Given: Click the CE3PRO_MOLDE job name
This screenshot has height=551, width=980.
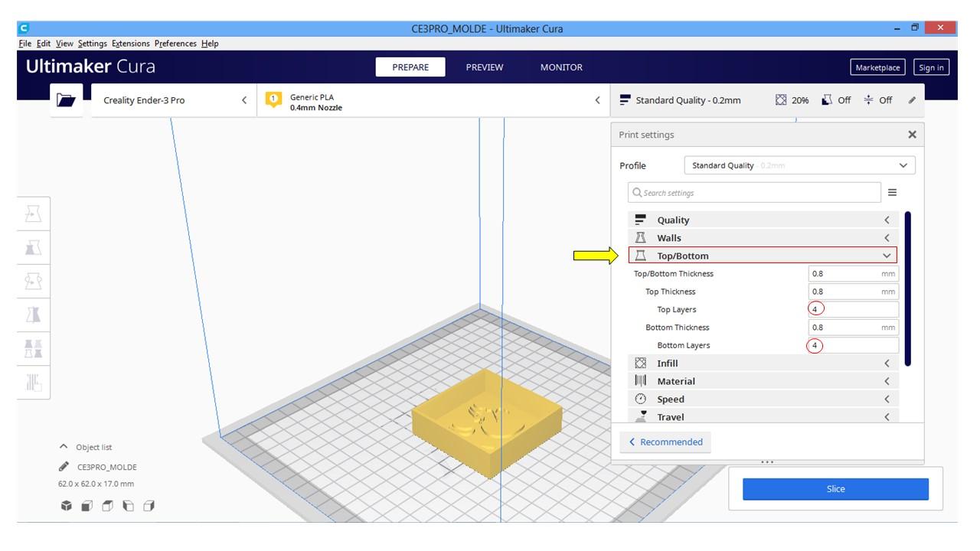Looking at the screenshot, I should [x=107, y=467].
